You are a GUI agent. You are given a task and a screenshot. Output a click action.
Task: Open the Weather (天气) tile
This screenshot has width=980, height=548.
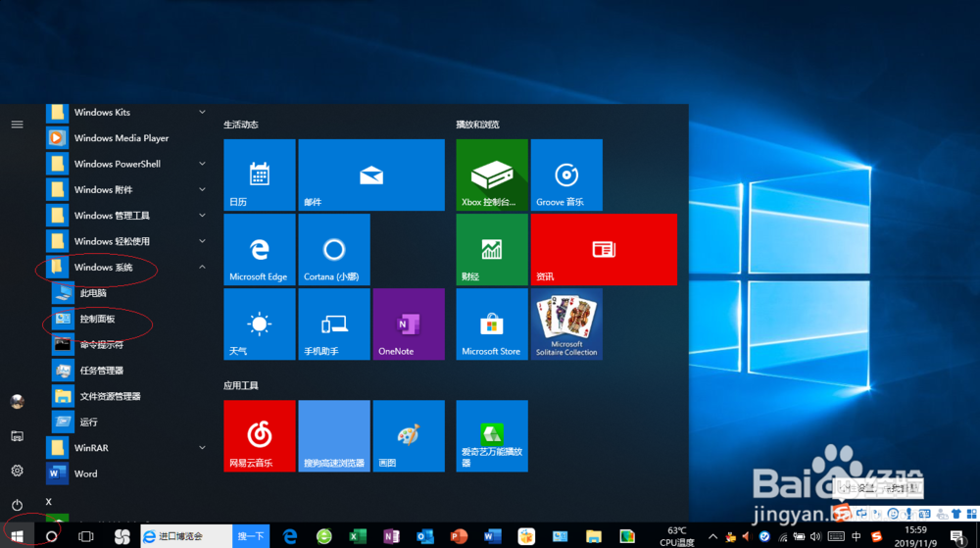click(260, 324)
